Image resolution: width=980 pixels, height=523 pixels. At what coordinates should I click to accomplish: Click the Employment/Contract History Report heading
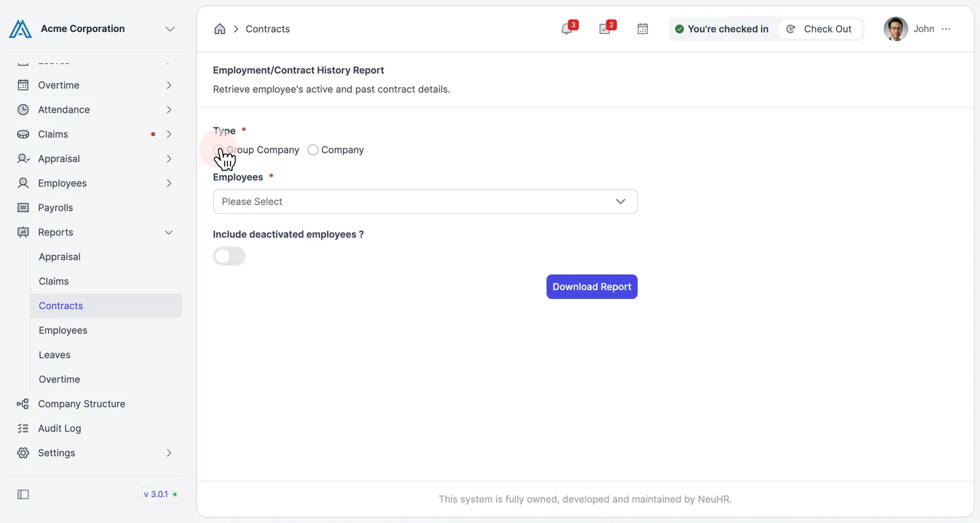pyautogui.click(x=298, y=70)
